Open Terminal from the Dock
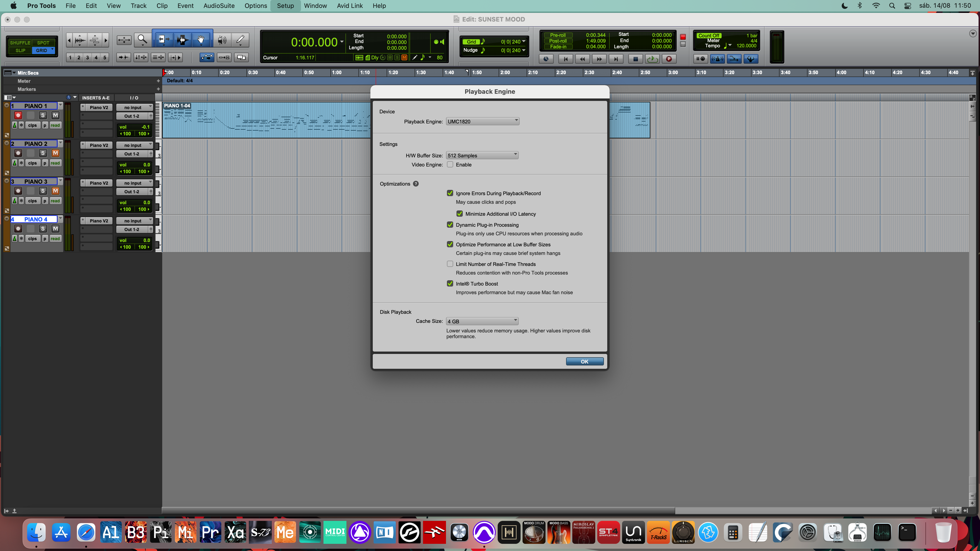The image size is (980, 551). (x=907, y=532)
